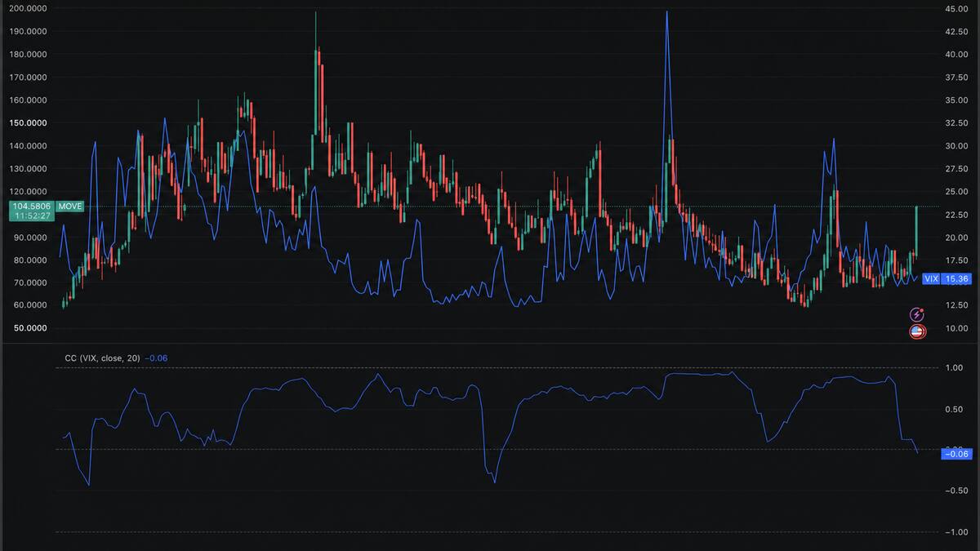Click the purple lightning bolt event icon
The width and height of the screenshot is (980, 551).
[916, 314]
